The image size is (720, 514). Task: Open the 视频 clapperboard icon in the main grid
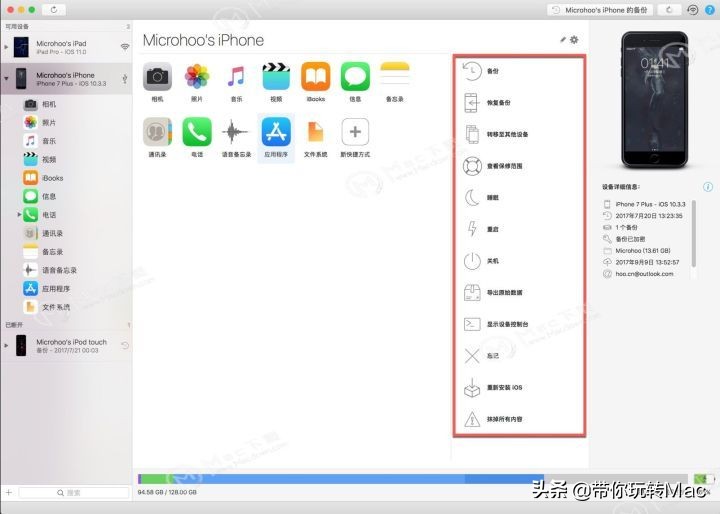pos(276,77)
